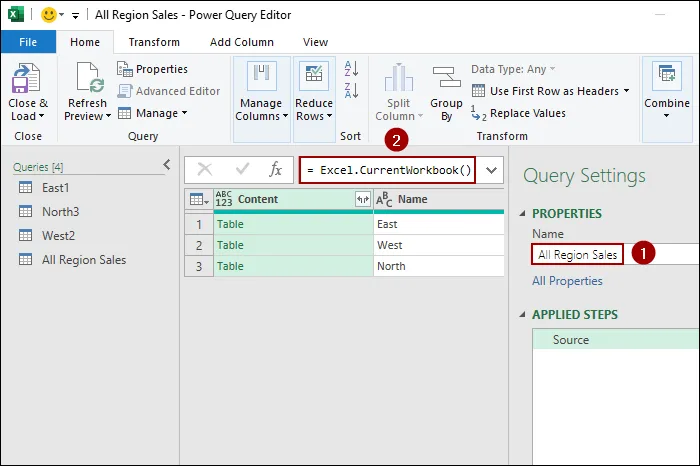This screenshot has height=466, width=700.
Task: Select row number 3 header
Action: (199, 266)
